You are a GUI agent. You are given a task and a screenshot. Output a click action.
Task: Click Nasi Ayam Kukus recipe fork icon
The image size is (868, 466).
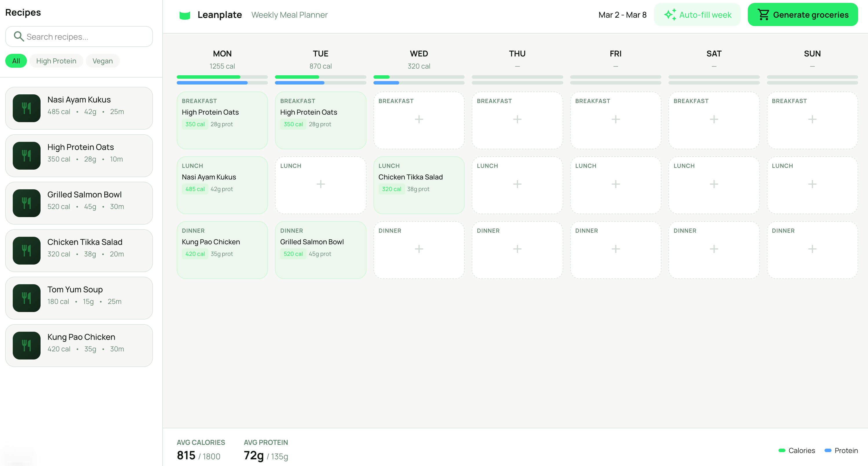[27, 108]
